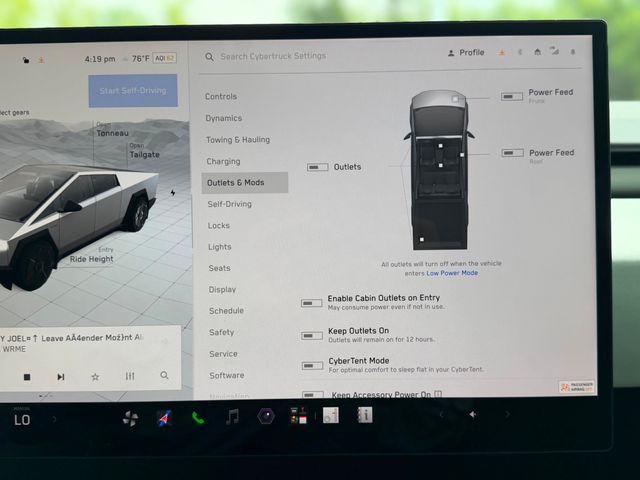Favorite the current station with the star
This screenshot has width=640, height=480.
[95, 376]
